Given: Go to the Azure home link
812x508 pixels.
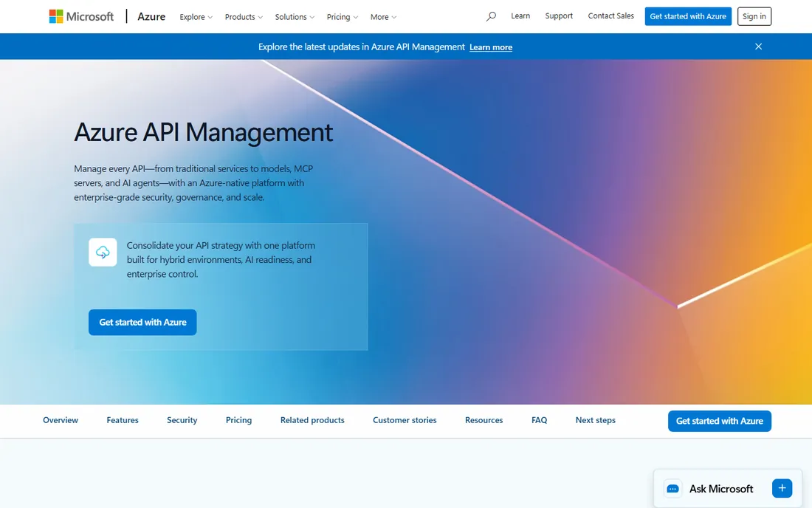Looking at the screenshot, I should click(x=151, y=16).
